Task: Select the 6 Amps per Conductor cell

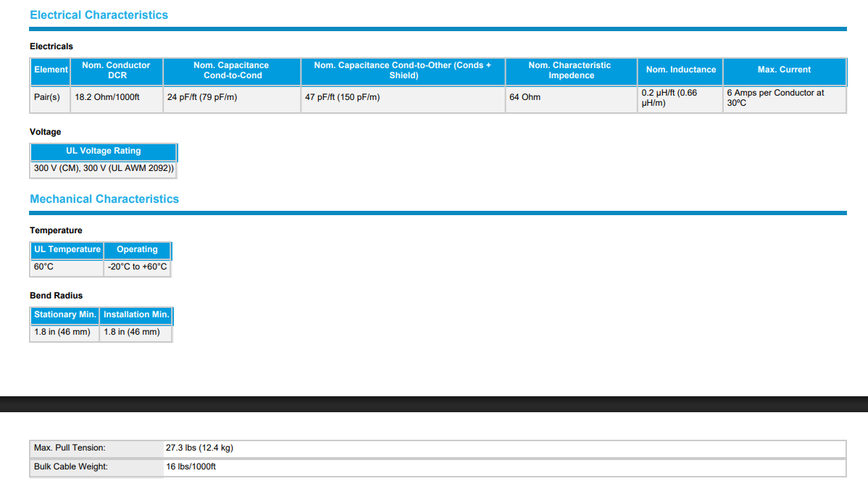Action: [x=785, y=100]
